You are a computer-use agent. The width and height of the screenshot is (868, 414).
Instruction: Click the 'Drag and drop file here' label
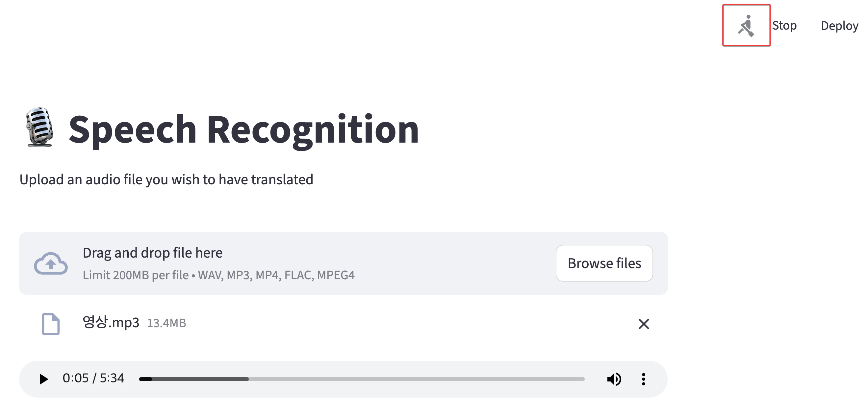coord(152,253)
